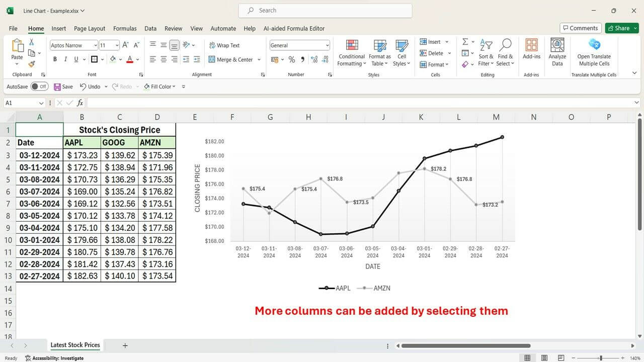Switch to the Formulas ribbon tab

click(x=125, y=28)
